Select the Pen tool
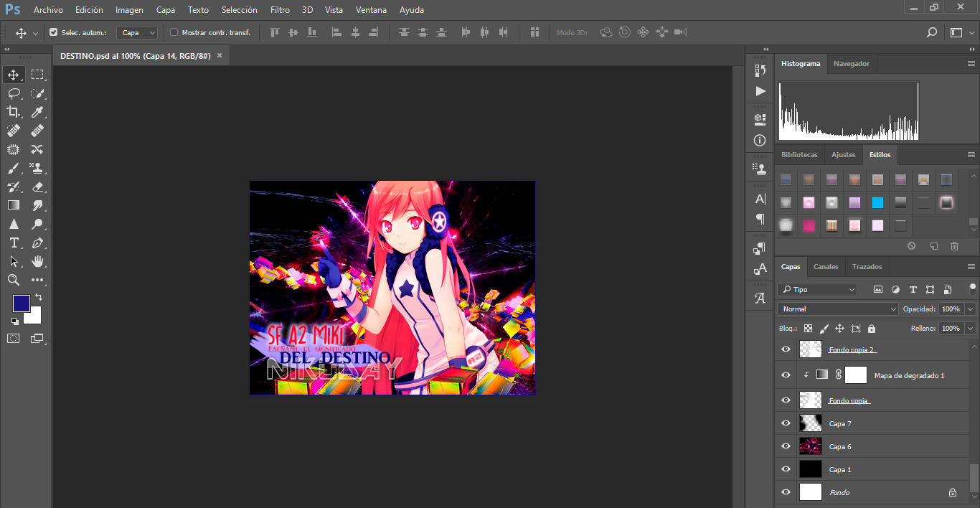 37,243
